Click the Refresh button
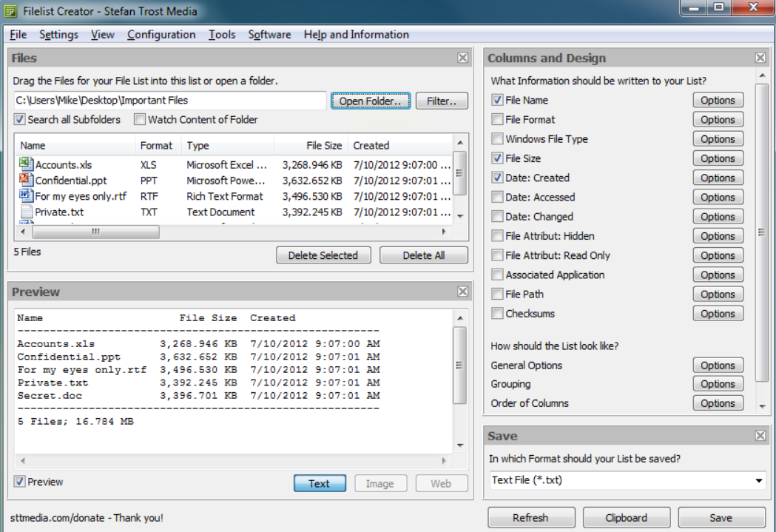This screenshot has height=532, width=776. 531,517
